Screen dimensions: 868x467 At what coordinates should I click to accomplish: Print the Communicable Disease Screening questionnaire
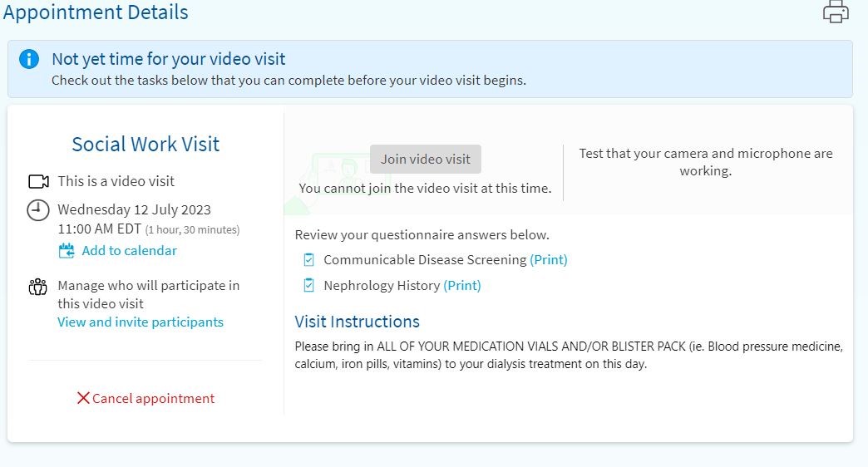pos(549,259)
